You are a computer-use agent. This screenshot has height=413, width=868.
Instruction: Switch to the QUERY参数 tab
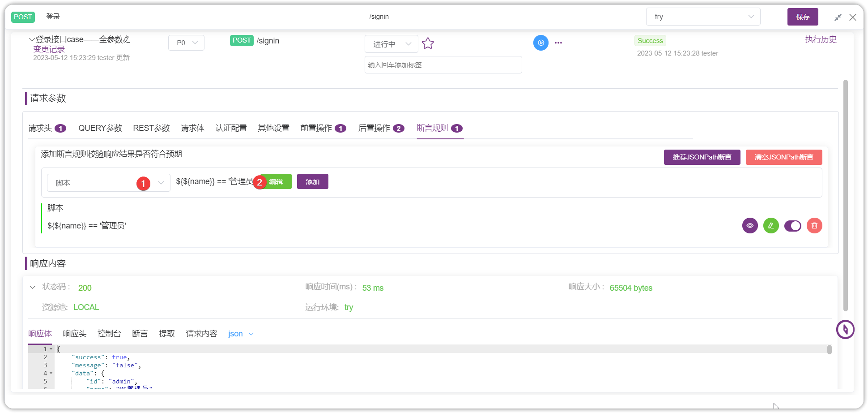point(100,129)
